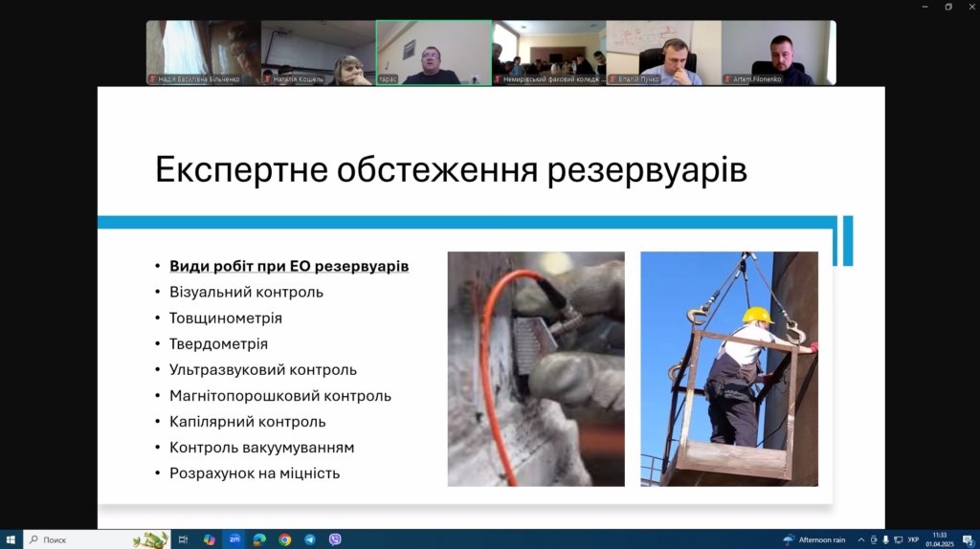The image size is (980, 549).
Task: Expand the hidden system tray icons chevron
Action: [x=860, y=539]
